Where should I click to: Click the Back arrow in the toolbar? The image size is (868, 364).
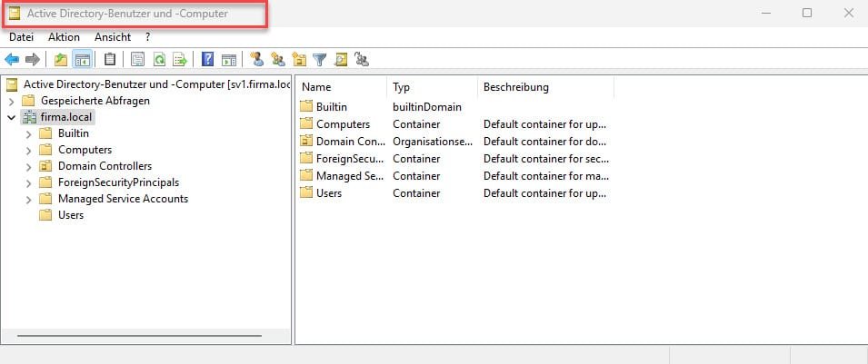point(12,59)
